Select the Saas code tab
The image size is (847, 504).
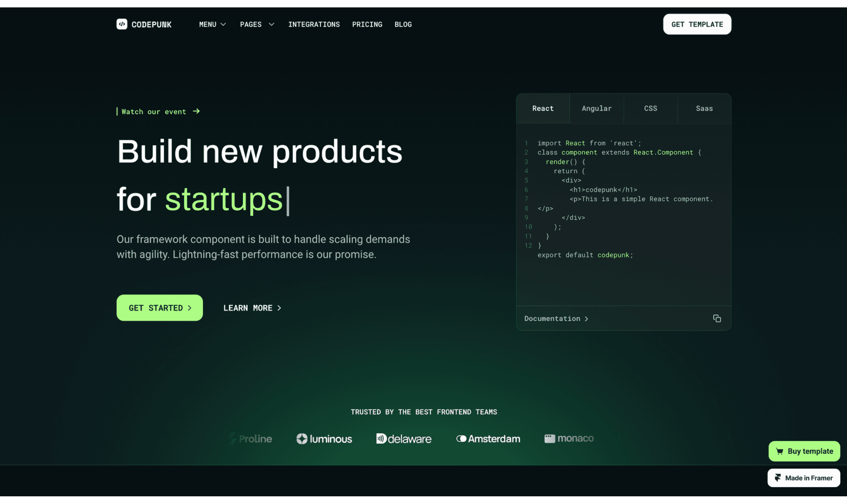coord(704,108)
